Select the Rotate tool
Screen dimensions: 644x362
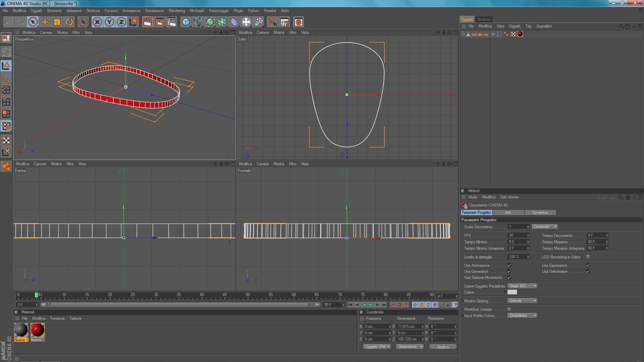coord(69,22)
